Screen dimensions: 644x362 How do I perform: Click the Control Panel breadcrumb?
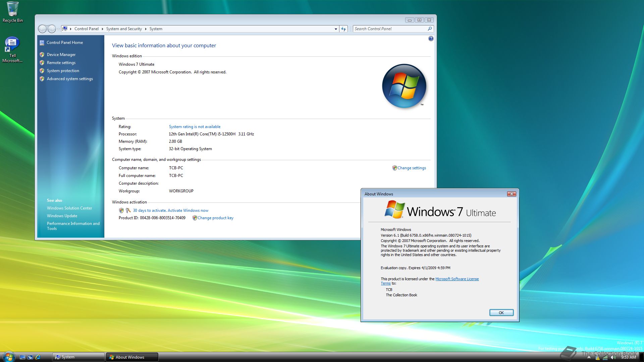tap(87, 29)
